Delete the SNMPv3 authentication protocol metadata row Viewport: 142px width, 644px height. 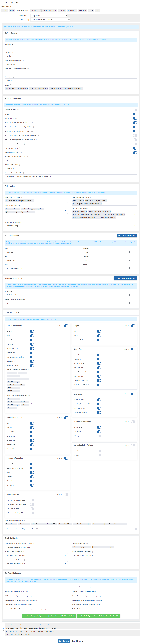pos(129,303)
